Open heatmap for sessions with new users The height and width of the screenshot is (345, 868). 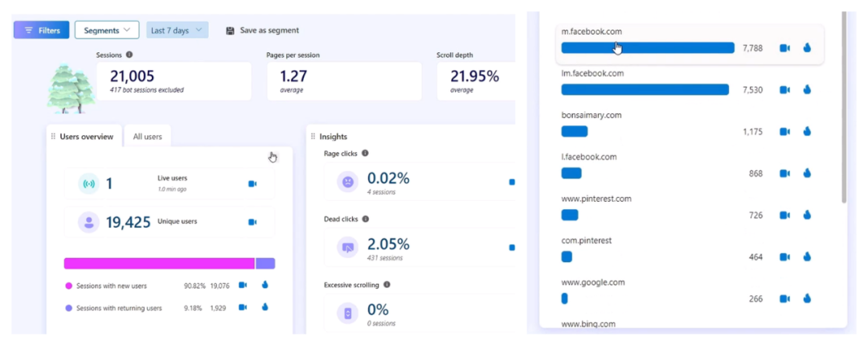pyautogui.click(x=264, y=285)
